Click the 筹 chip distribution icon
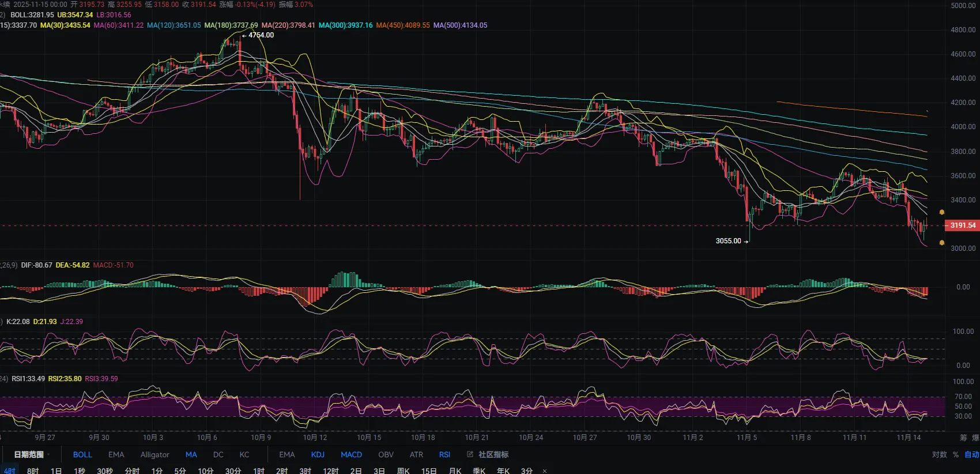 tap(963, 438)
